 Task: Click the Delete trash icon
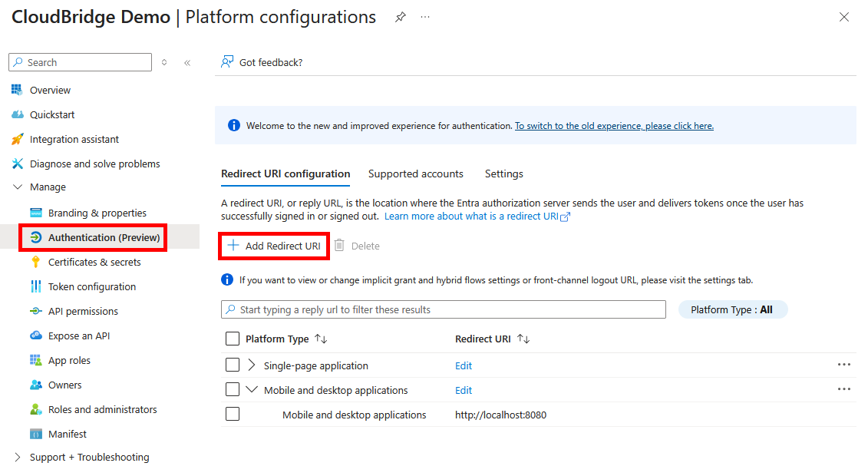[339, 245]
